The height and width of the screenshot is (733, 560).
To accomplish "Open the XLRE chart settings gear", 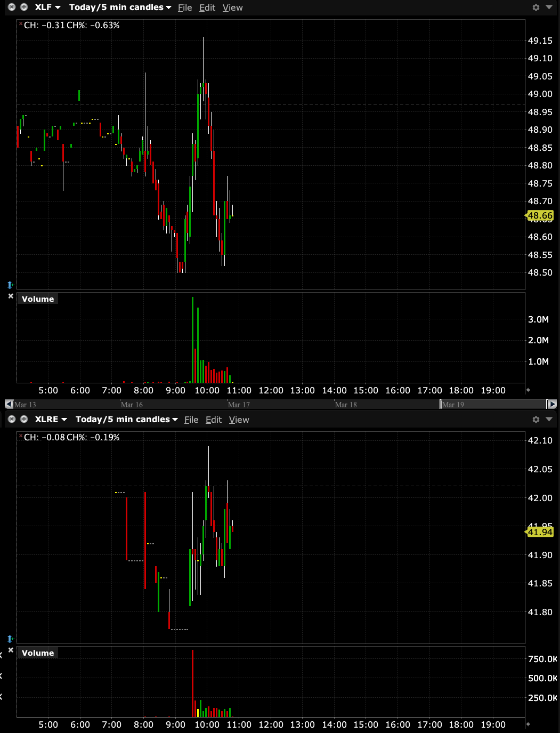I will (x=536, y=420).
